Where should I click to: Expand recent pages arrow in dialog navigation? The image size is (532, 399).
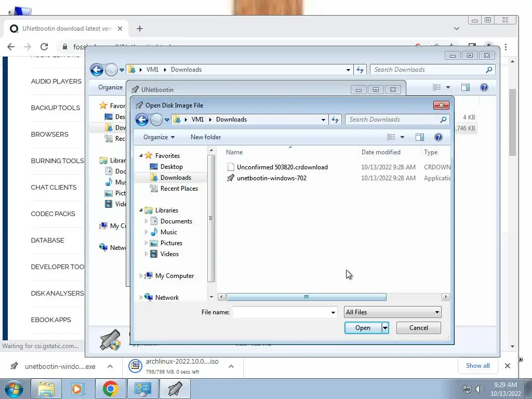coord(167,120)
